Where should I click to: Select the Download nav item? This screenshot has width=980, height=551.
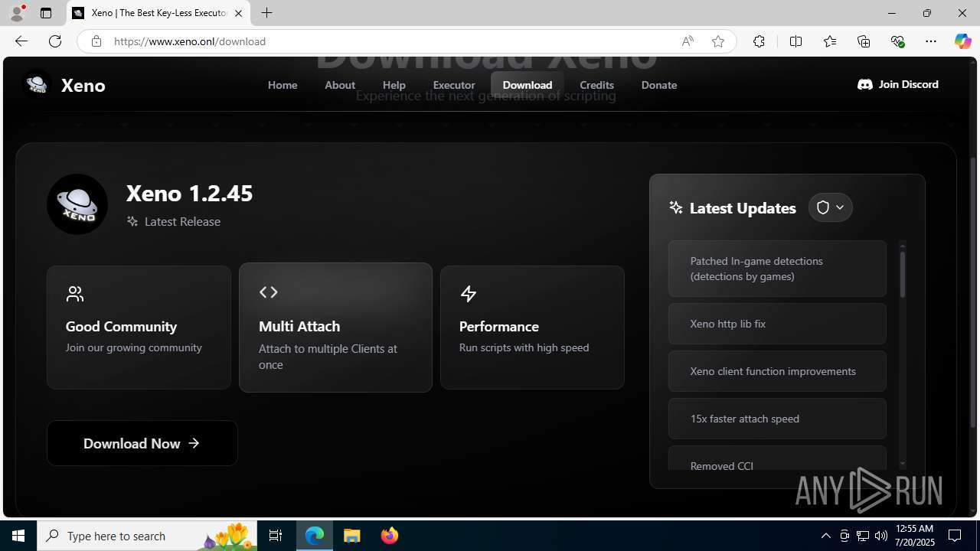pyautogui.click(x=528, y=85)
